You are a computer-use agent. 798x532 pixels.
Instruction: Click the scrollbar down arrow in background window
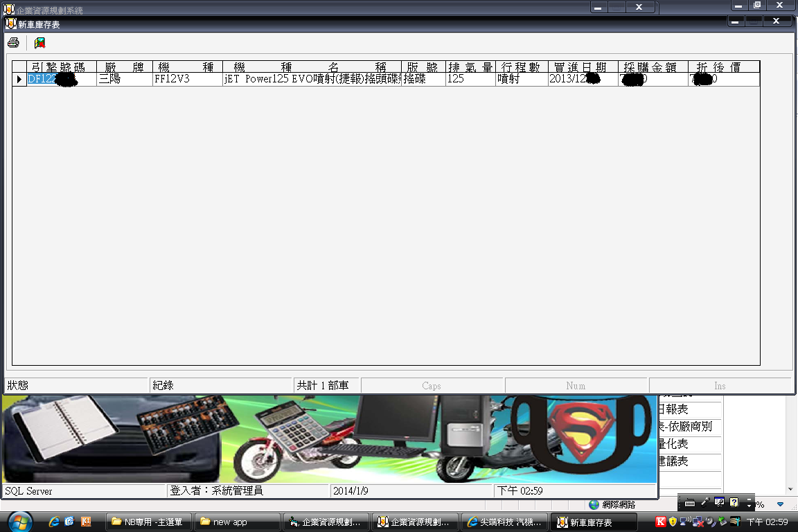coord(790,489)
